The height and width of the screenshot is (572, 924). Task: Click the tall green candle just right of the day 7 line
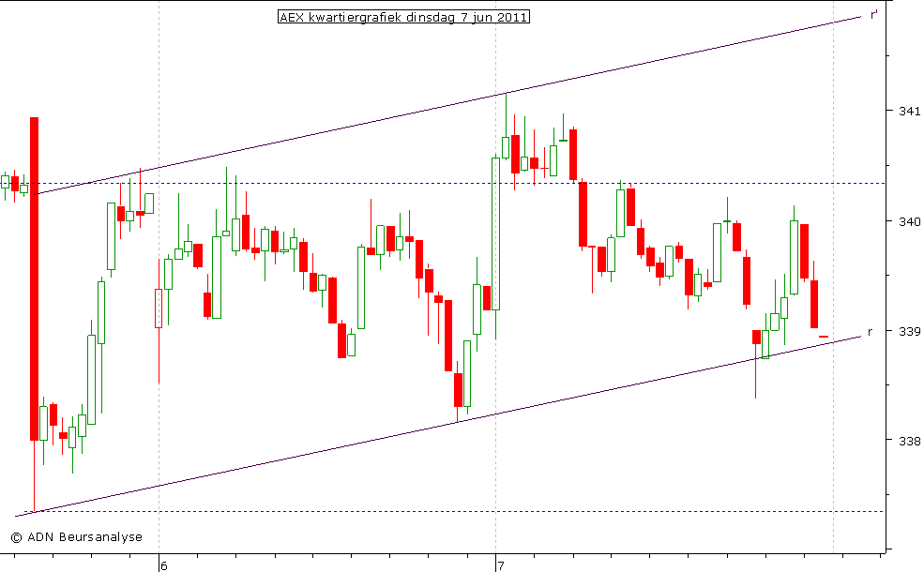[495, 233]
